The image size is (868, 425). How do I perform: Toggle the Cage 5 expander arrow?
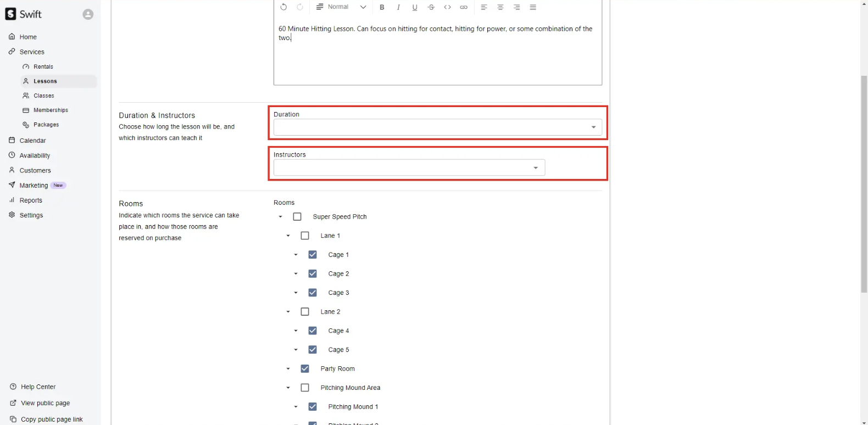[x=296, y=350]
